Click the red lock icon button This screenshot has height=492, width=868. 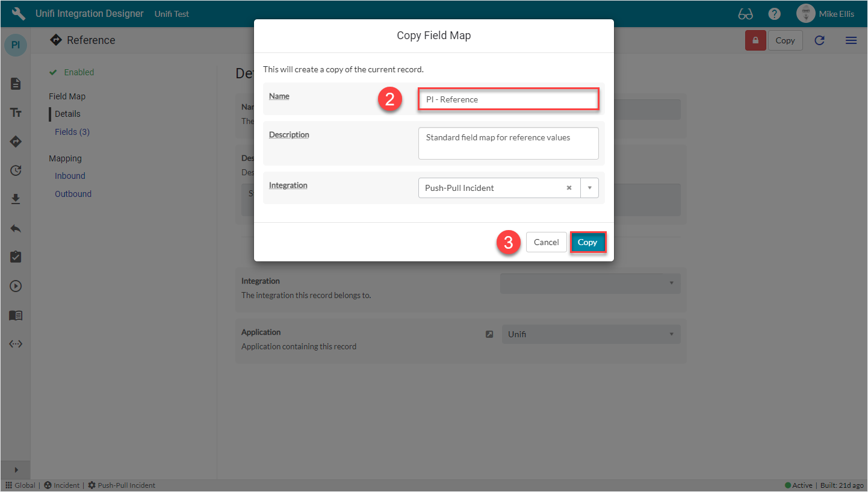[755, 40]
